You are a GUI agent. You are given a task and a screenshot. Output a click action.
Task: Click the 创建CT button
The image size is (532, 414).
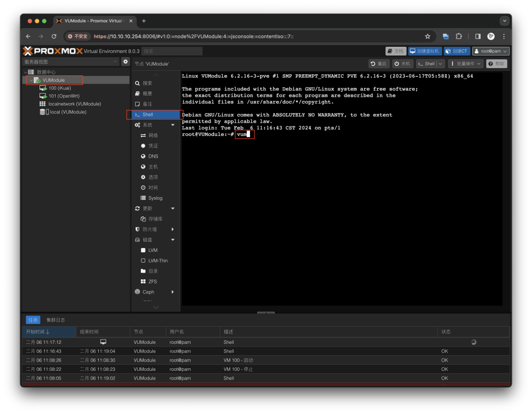[457, 51]
